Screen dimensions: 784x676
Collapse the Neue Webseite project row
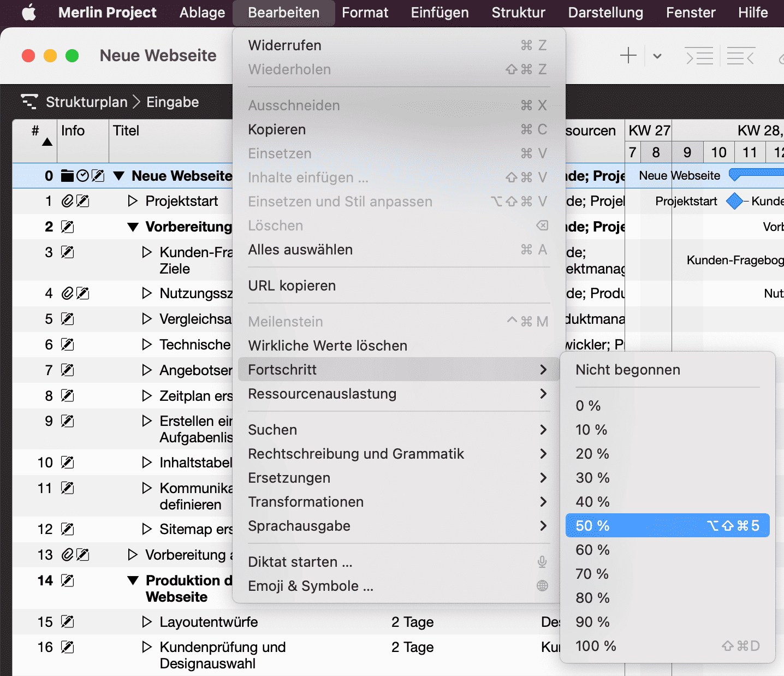pyautogui.click(x=119, y=176)
